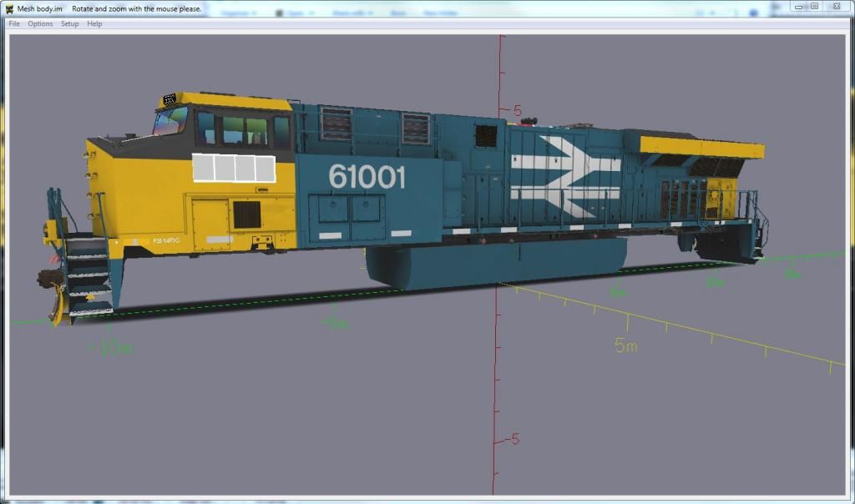The width and height of the screenshot is (855, 504).
Task: Click the 5 label near top of red axis
Action: pyautogui.click(x=518, y=111)
